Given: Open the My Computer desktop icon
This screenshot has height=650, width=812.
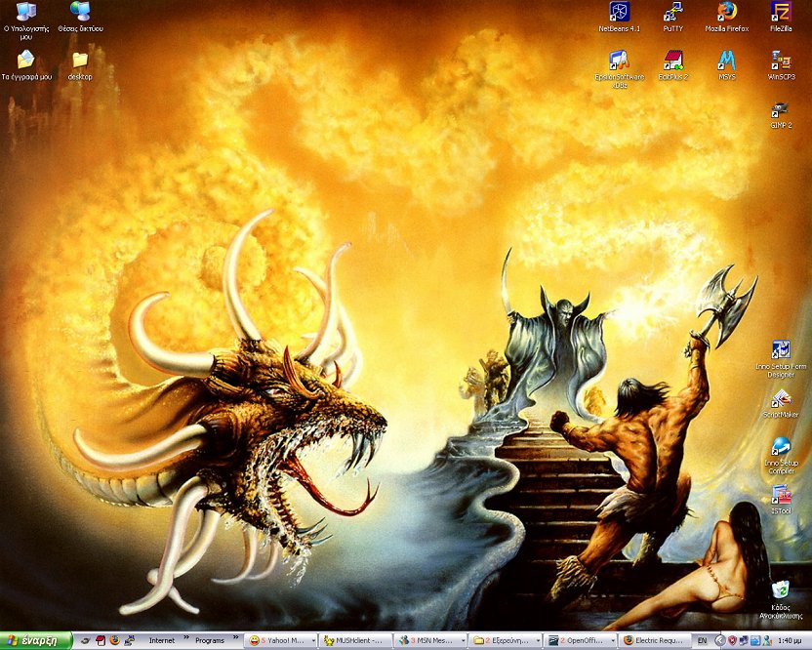Looking at the screenshot, I should pyautogui.click(x=26, y=20).
